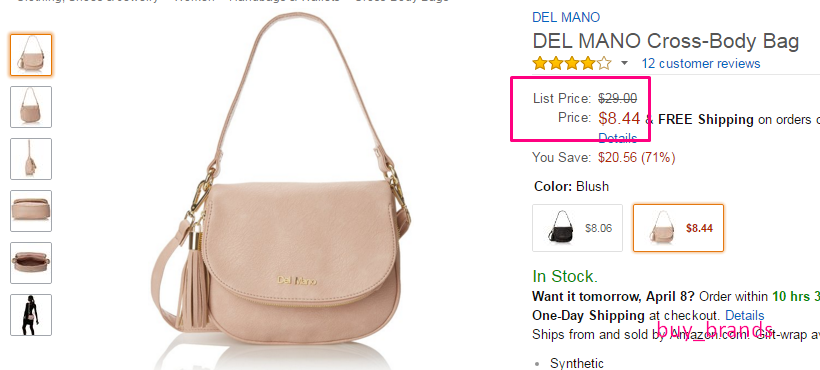Select the first front-view bag thumbnail

[x=31, y=55]
